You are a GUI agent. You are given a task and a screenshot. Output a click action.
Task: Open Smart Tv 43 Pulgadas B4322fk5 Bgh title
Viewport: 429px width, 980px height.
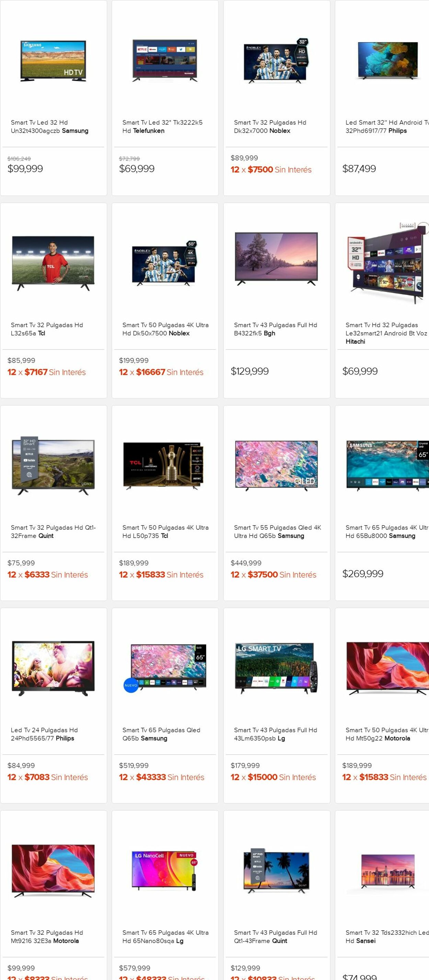pos(276,329)
